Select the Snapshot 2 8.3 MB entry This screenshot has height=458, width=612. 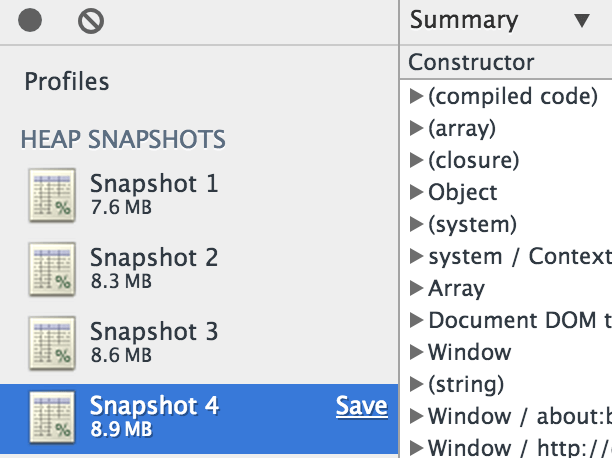tap(199, 269)
